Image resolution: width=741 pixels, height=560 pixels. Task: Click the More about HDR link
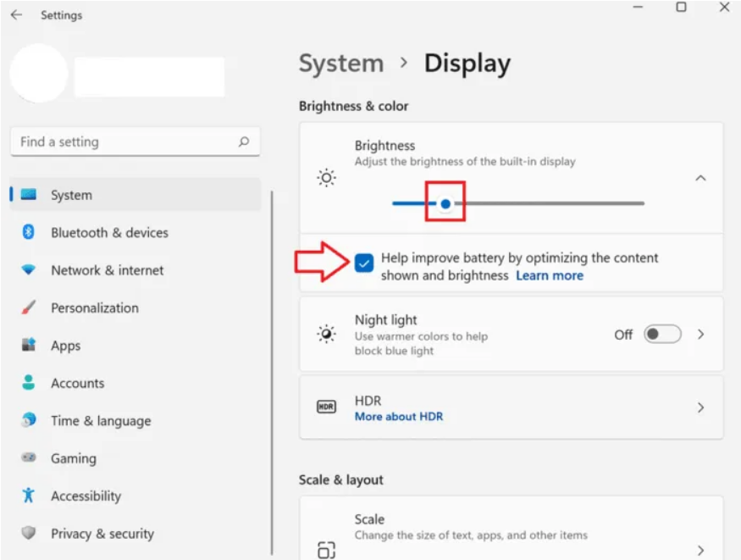398,417
